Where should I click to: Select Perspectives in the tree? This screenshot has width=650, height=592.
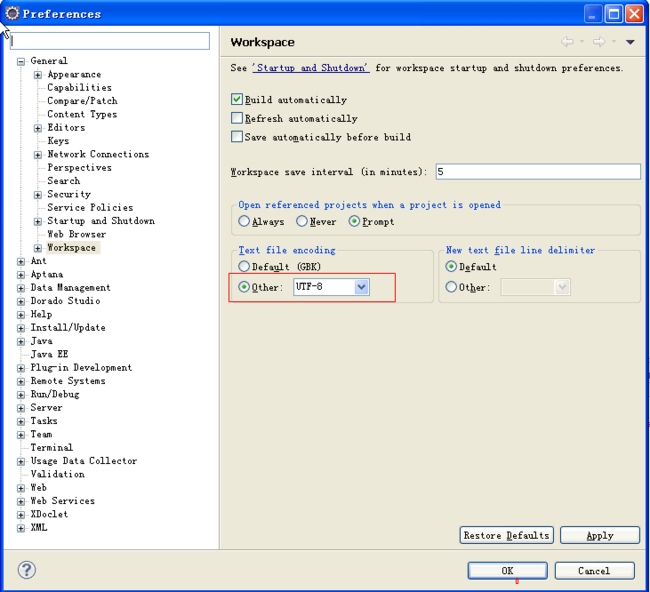tap(80, 167)
